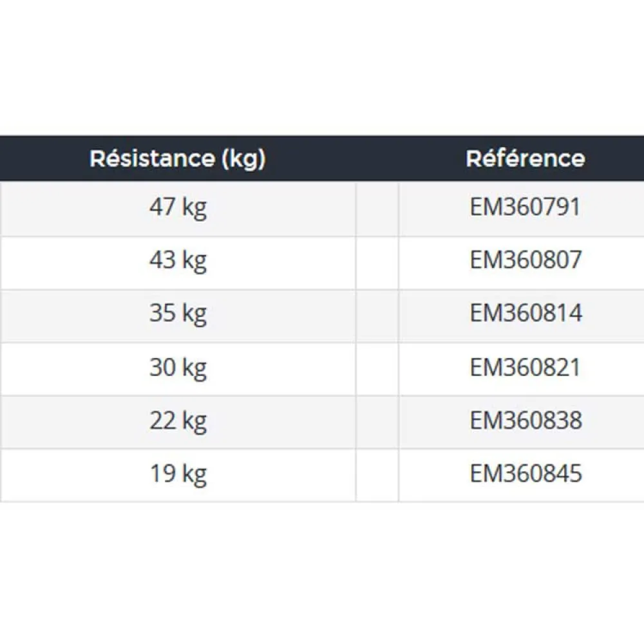The image size is (644, 644).
Task: Click empty middle cell in 47 kg row
Action: (x=377, y=209)
